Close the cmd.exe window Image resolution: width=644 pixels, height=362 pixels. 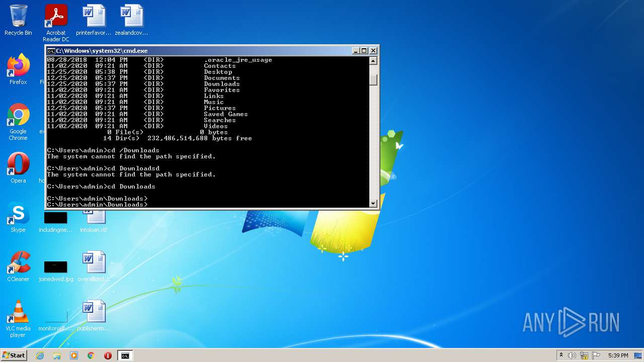point(373,51)
